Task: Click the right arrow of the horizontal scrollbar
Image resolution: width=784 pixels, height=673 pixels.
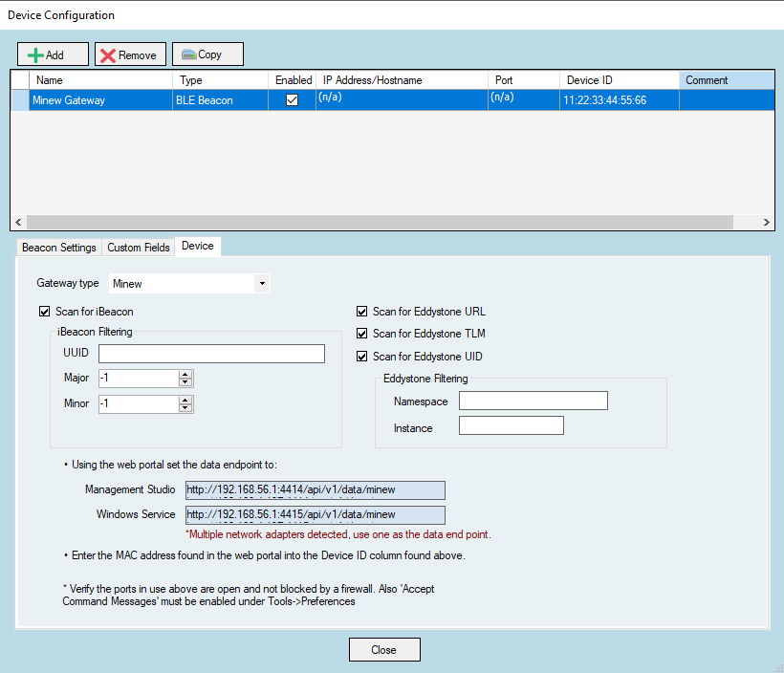Action: pos(768,220)
